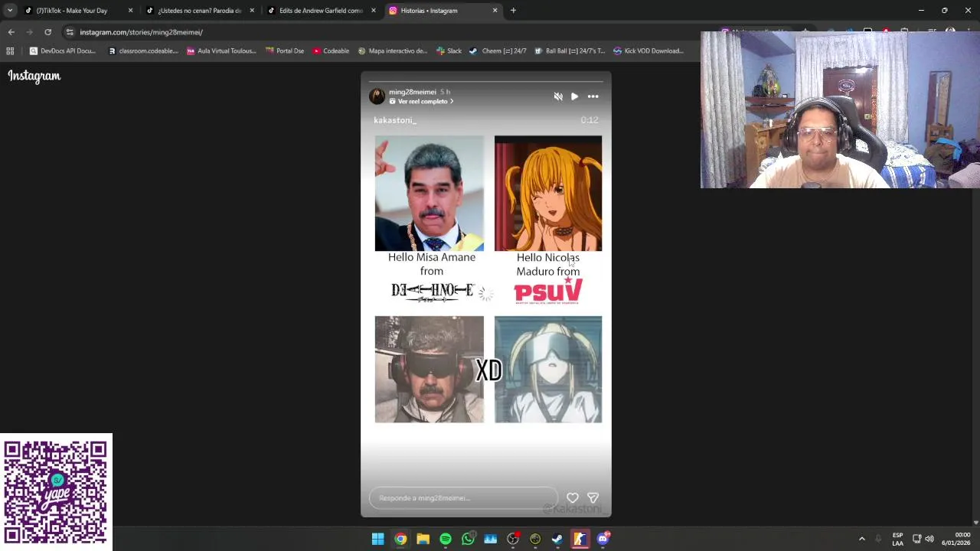The width and height of the screenshot is (980, 551).
Task: Open the story options three-dot menu
Action: pos(593,96)
